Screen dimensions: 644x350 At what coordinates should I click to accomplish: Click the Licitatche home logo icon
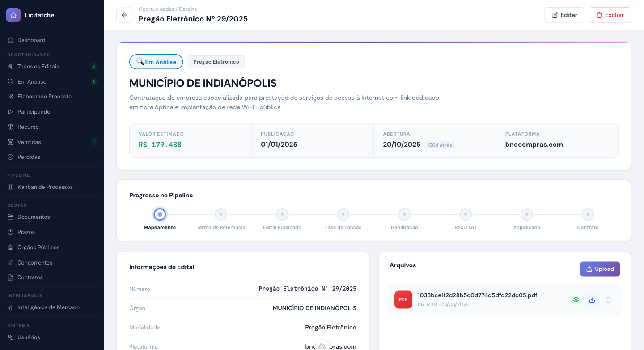[x=13, y=15]
